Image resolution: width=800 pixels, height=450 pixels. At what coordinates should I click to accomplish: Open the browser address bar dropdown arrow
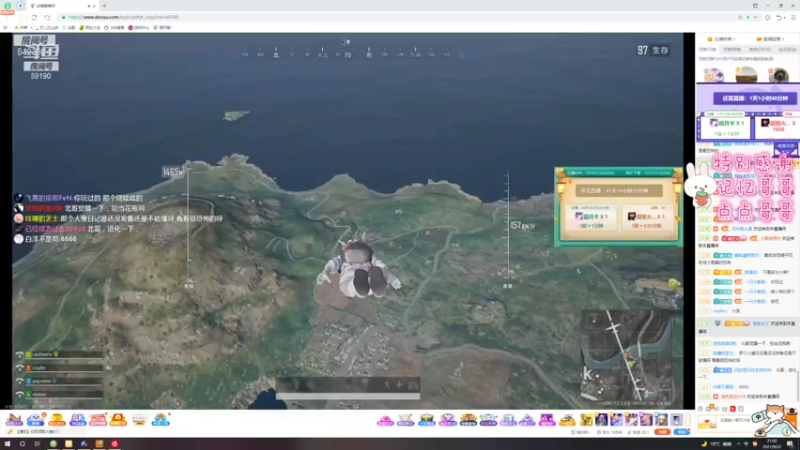point(755,17)
